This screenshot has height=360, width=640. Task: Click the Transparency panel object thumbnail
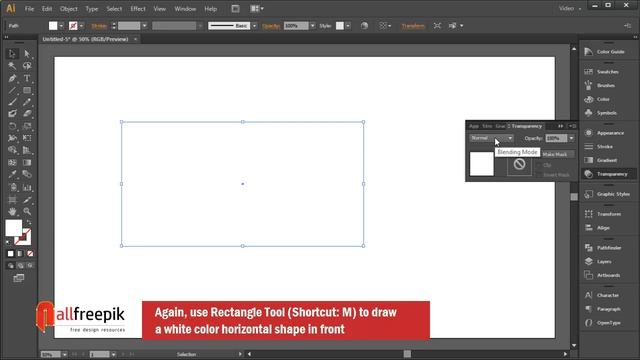(x=482, y=164)
